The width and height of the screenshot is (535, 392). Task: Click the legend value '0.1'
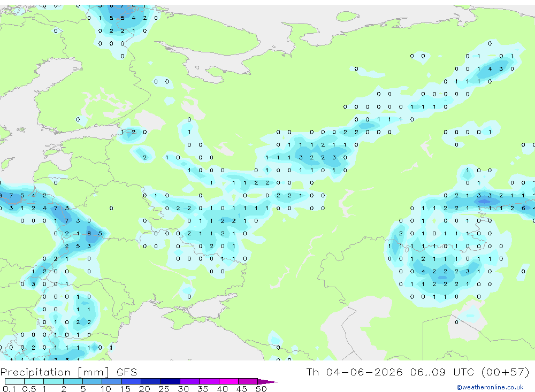point(9,389)
